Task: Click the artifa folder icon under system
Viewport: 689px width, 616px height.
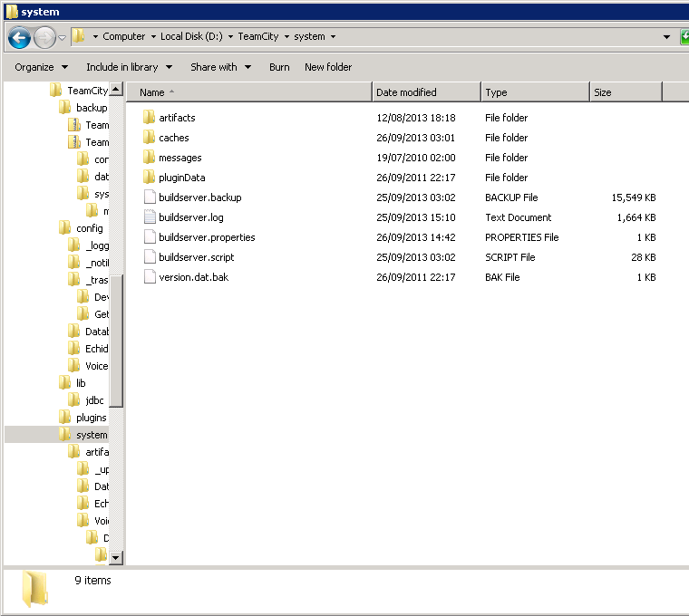Action: pos(73,451)
